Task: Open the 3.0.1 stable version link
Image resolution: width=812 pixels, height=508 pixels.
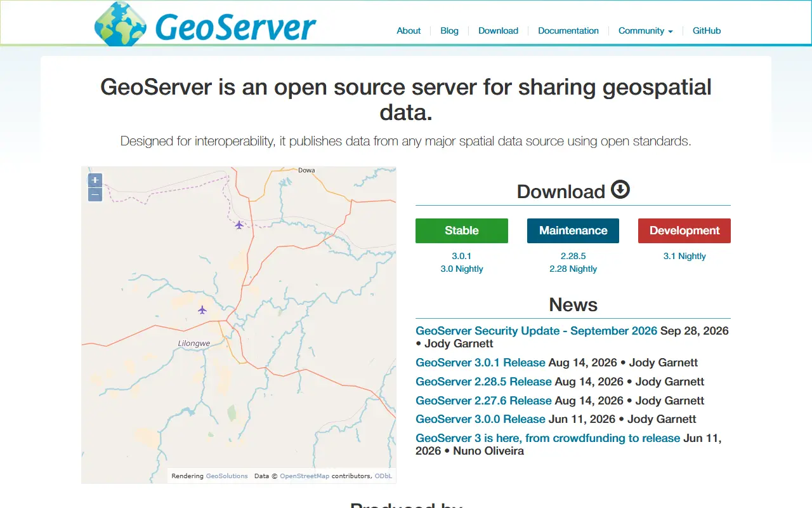Action: pyautogui.click(x=462, y=256)
